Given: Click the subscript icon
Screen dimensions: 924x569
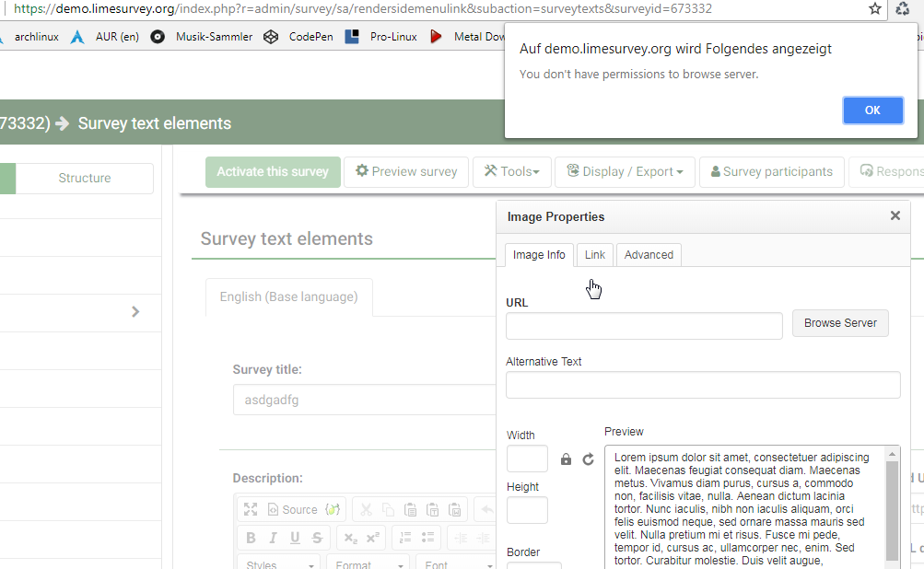Looking at the screenshot, I should tap(350, 538).
